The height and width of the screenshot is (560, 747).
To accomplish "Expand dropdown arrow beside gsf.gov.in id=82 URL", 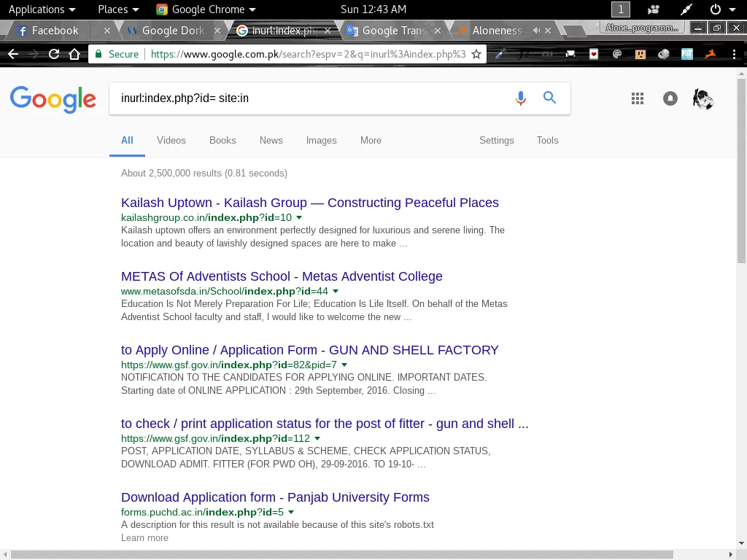I will [x=344, y=365].
